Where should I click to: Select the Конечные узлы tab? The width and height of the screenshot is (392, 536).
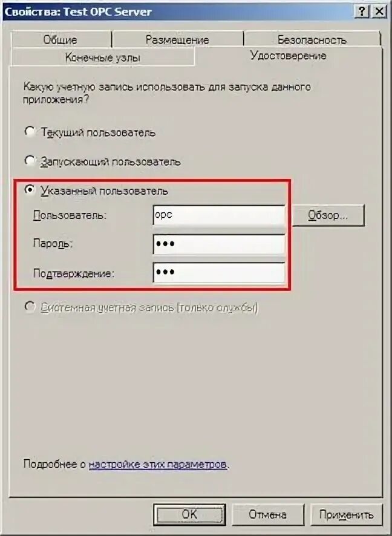(102, 57)
